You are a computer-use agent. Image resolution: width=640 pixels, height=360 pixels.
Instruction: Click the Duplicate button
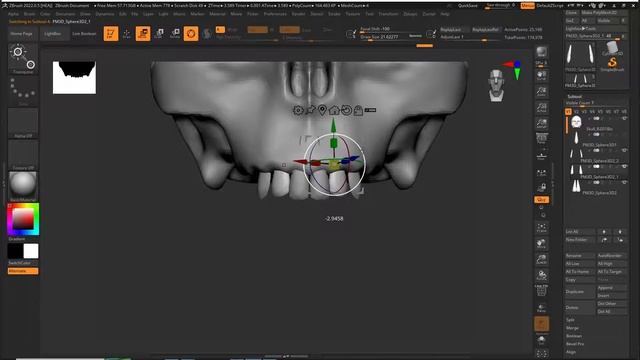coord(580,292)
